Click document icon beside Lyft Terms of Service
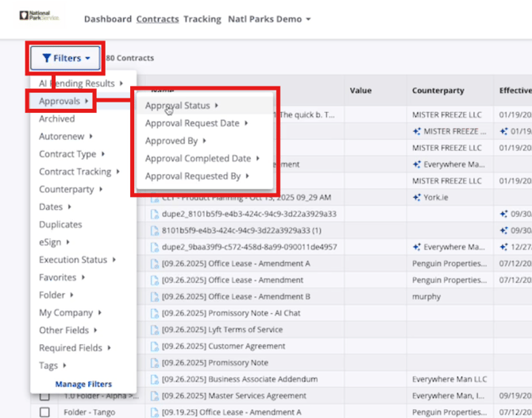The height and width of the screenshot is (418, 532). pos(156,330)
